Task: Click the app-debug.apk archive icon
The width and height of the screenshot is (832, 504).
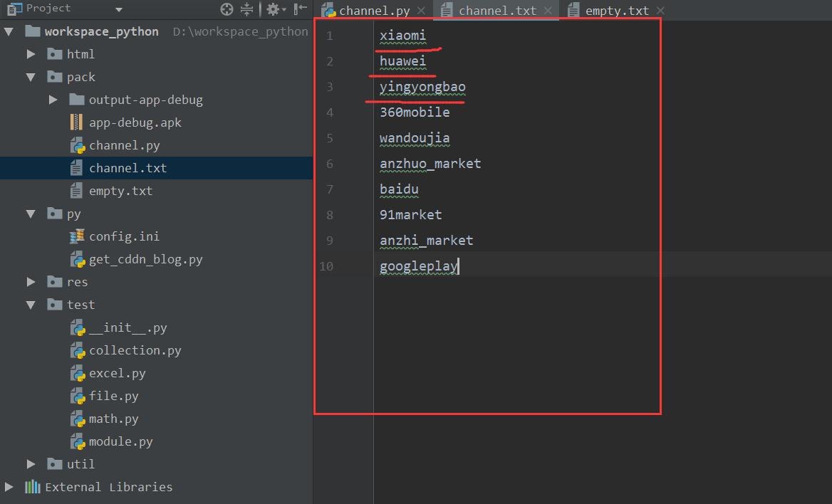Action: click(x=76, y=122)
